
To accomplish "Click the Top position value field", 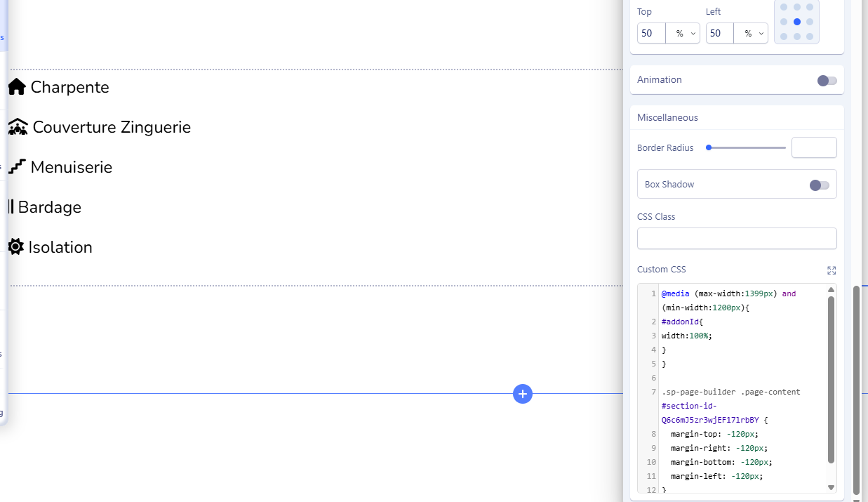I will point(651,33).
